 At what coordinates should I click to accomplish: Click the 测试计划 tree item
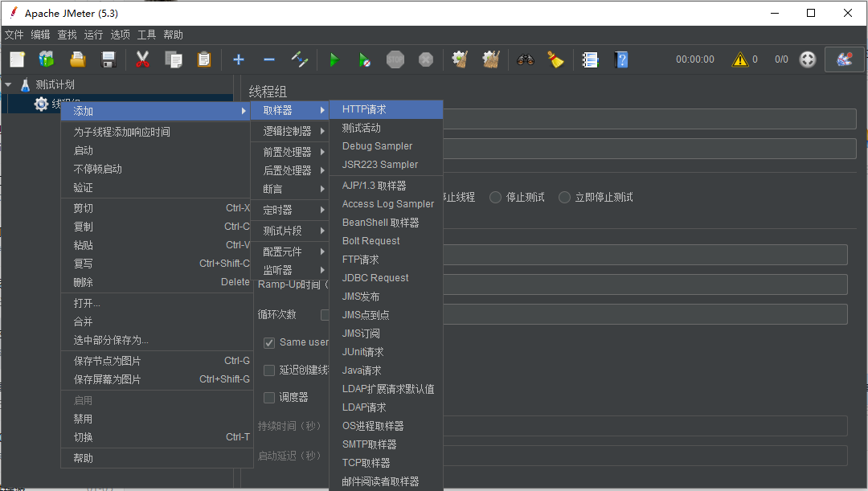[55, 84]
